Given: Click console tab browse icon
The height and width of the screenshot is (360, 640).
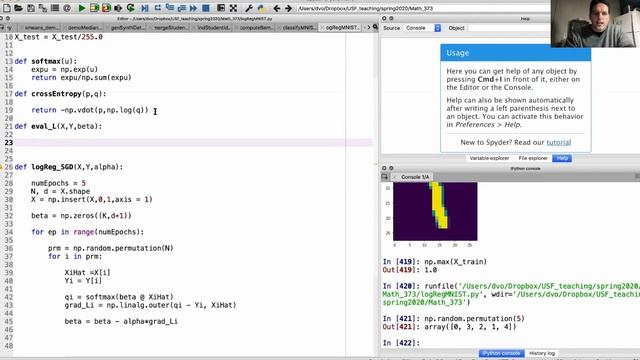Looking at the screenshot, I should coord(384,177).
